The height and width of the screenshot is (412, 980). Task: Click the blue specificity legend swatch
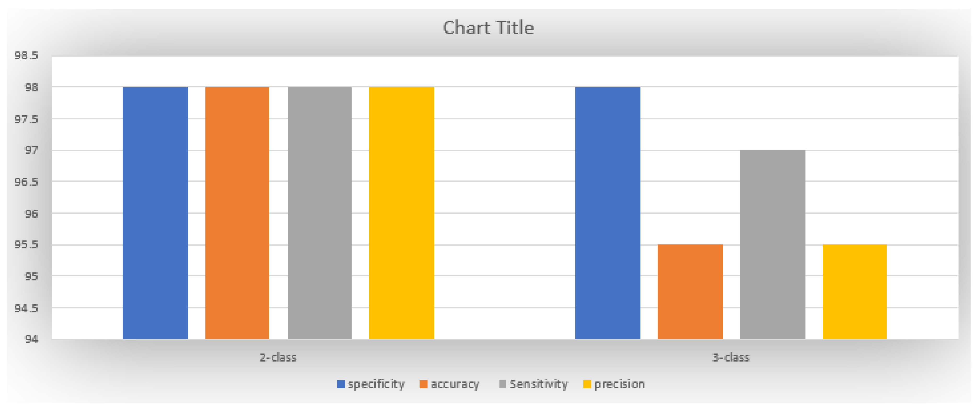341,384
